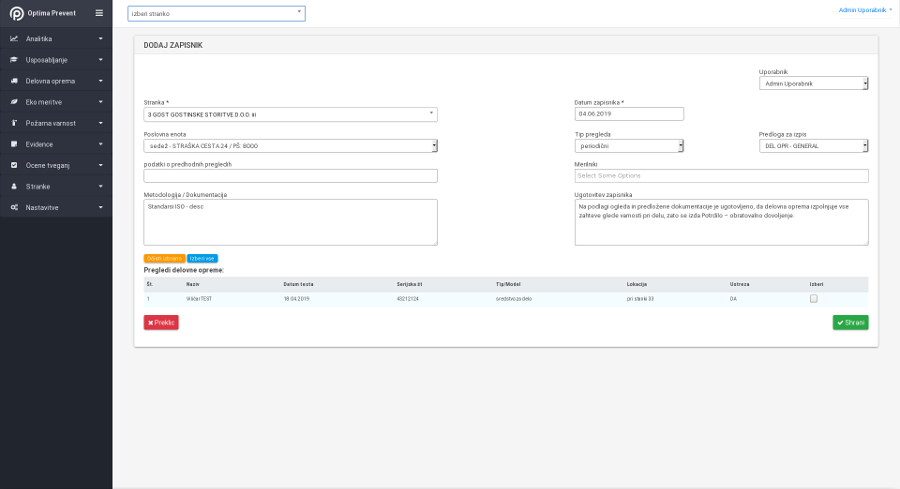Click the serial number 43212124 cell
Image resolution: width=900 pixels, height=489 pixels.
pyautogui.click(x=408, y=299)
